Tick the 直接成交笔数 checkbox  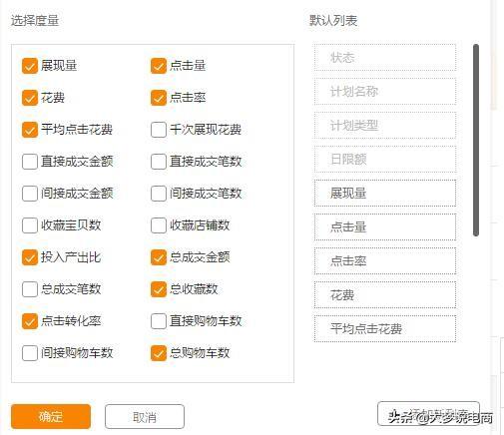point(159,162)
